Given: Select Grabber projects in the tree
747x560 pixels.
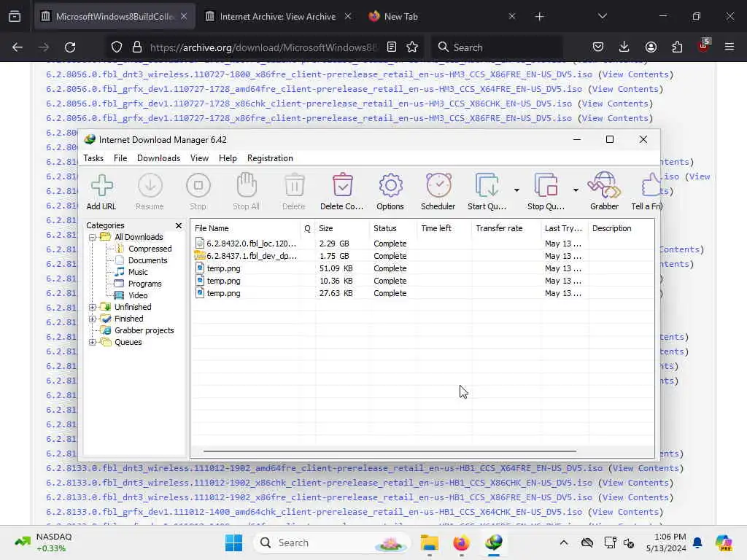Looking at the screenshot, I should pyautogui.click(x=144, y=330).
